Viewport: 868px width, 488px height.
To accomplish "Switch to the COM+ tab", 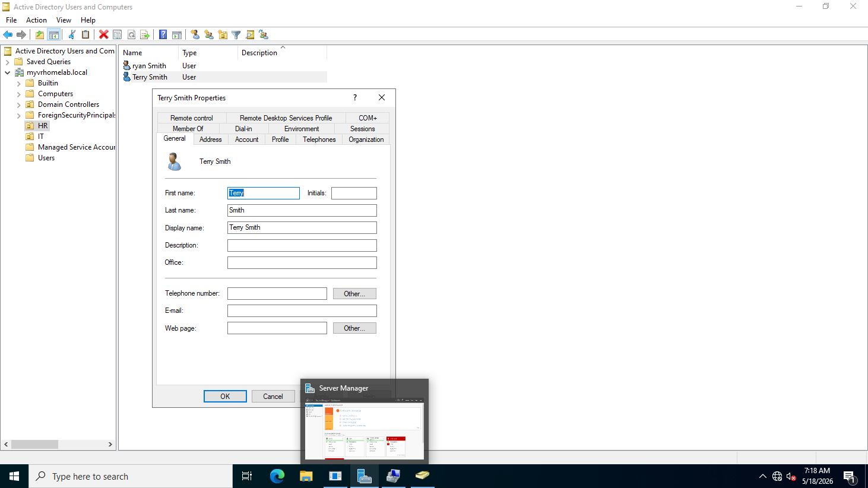I will coord(368,118).
